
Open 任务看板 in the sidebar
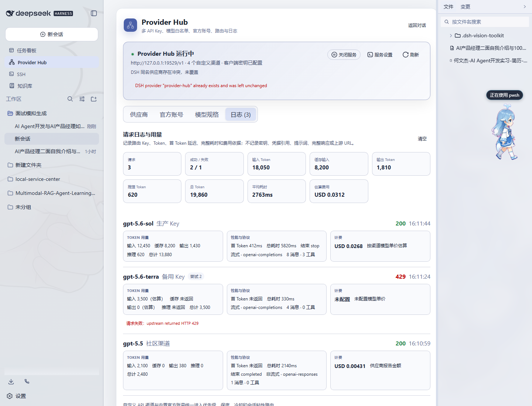tap(52, 51)
